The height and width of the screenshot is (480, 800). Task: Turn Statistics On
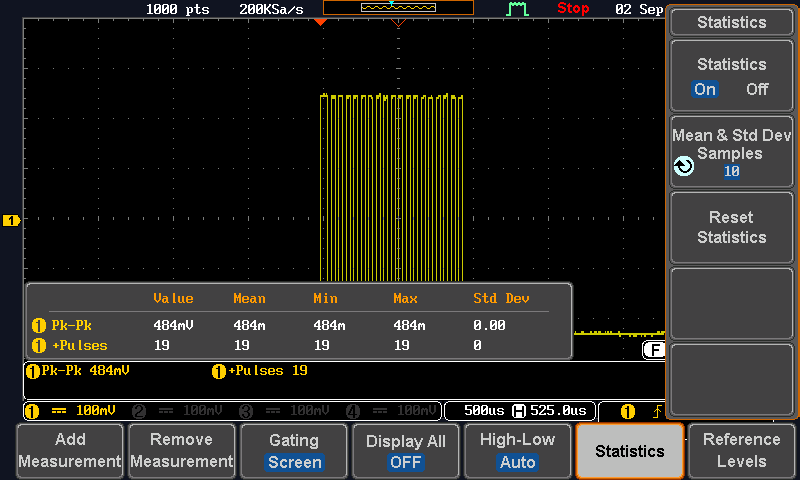[705, 89]
